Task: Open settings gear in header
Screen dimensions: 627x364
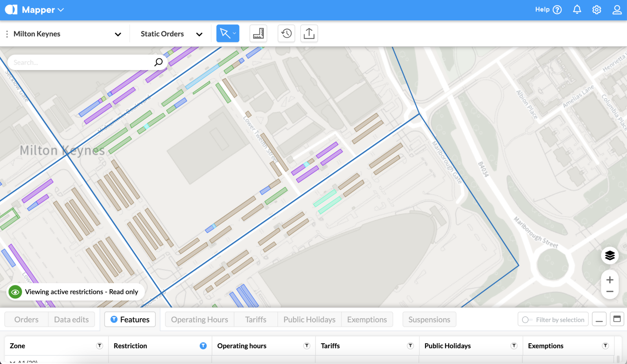Action: click(596, 10)
